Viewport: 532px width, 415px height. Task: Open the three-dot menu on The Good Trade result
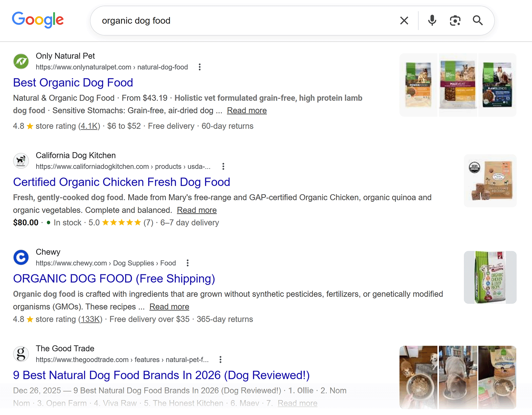pyautogui.click(x=220, y=359)
